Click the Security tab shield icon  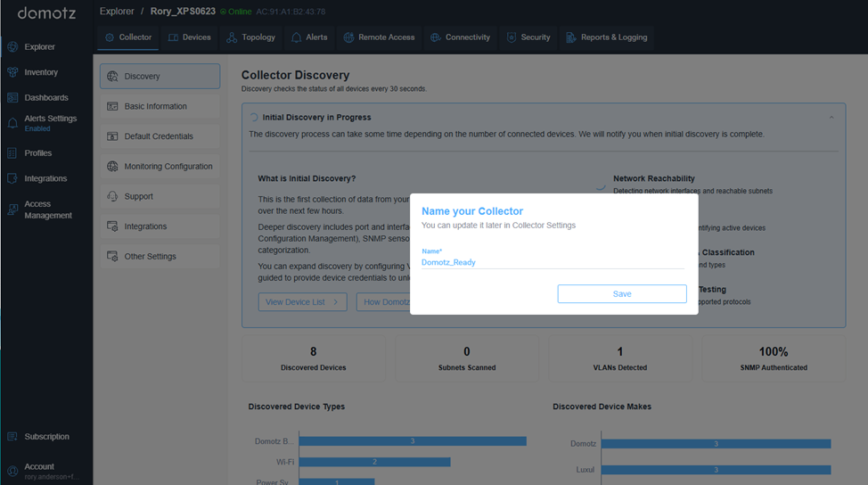pyautogui.click(x=512, y=37)
